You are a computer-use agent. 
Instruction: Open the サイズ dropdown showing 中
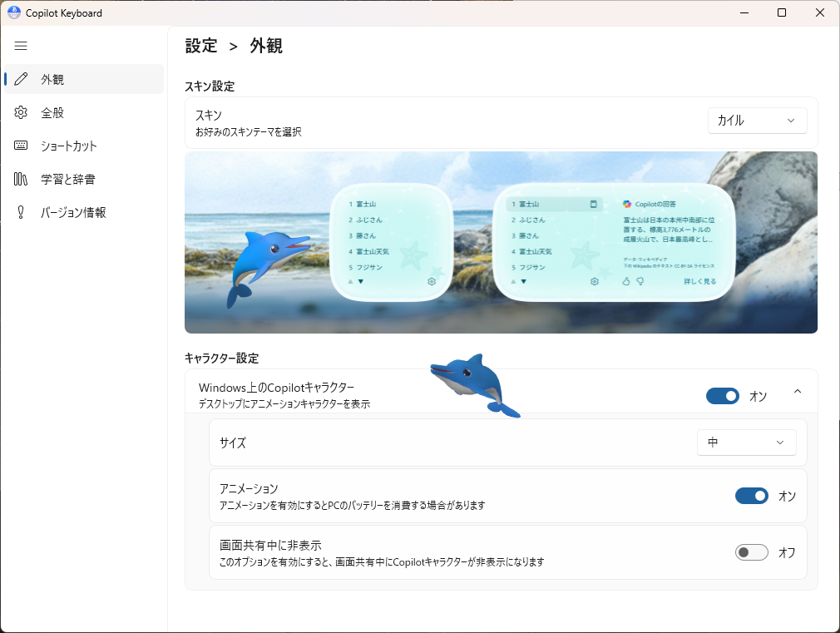pos(746,443)
